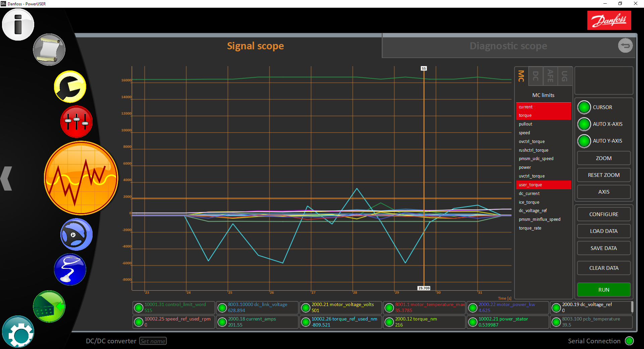Toggle AUTO Y-AXIS on or off
Screen dimensions: 644x349
584,141
